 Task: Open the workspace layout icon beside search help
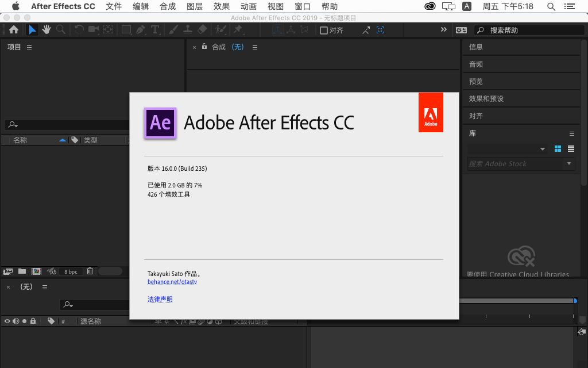click(x=461, y=30)
